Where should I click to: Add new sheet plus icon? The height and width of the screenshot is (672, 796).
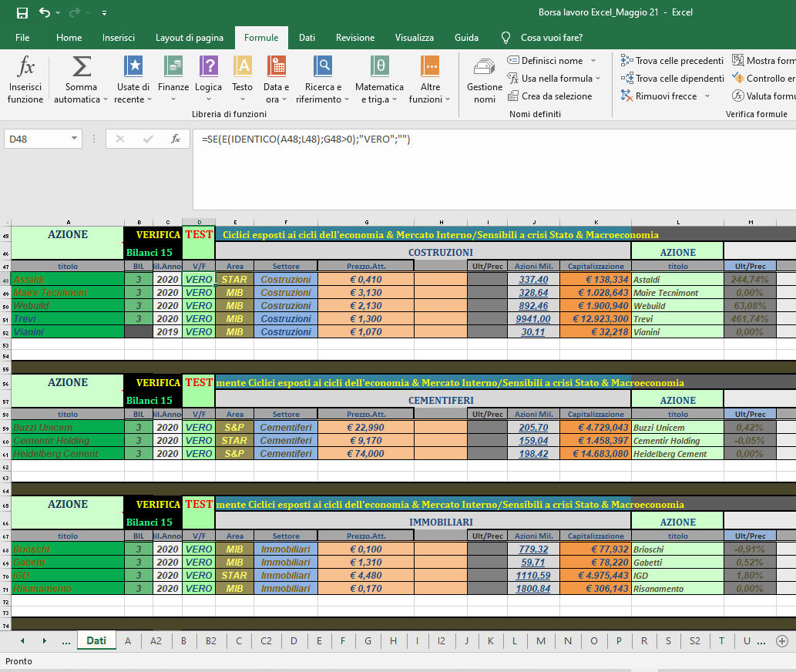[782, 641]
